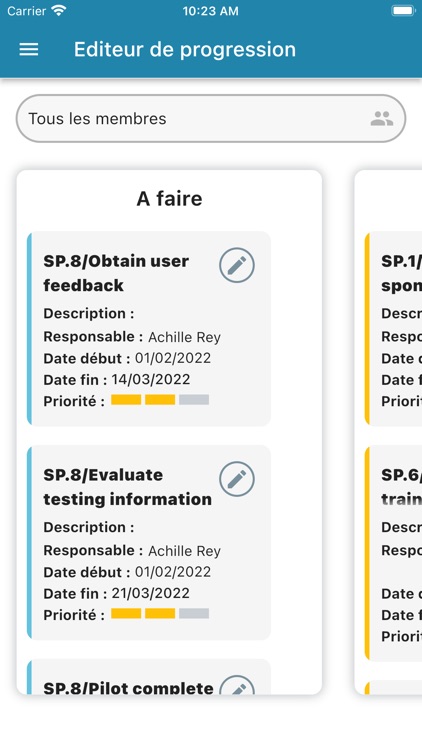Tap the Editeur de progression title
422x750 pixels.
(185, 49)
